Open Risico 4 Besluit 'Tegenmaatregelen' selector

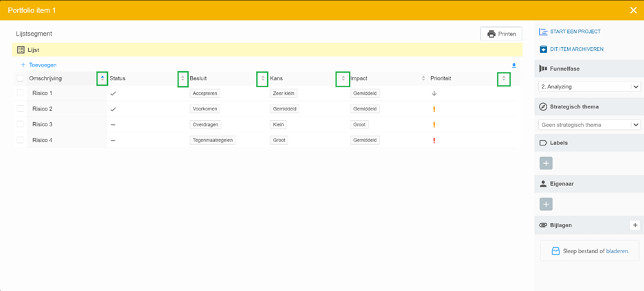tap(213, 141)
